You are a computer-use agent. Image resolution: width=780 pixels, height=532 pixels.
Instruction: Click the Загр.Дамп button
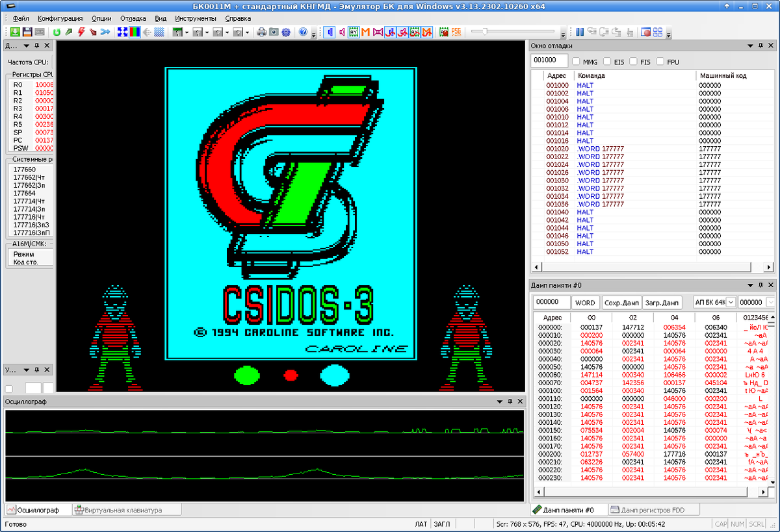tap(662, 303)
